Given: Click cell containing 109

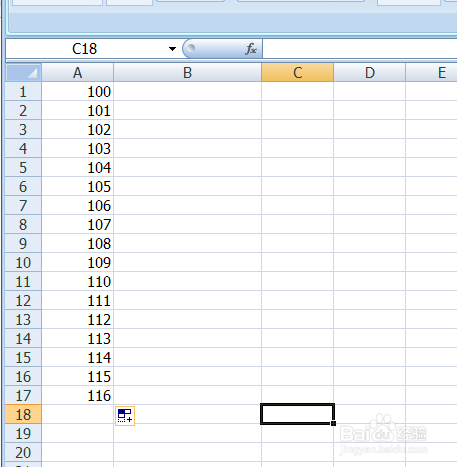Looking at the screenshot, I should (x=77, y=262).
